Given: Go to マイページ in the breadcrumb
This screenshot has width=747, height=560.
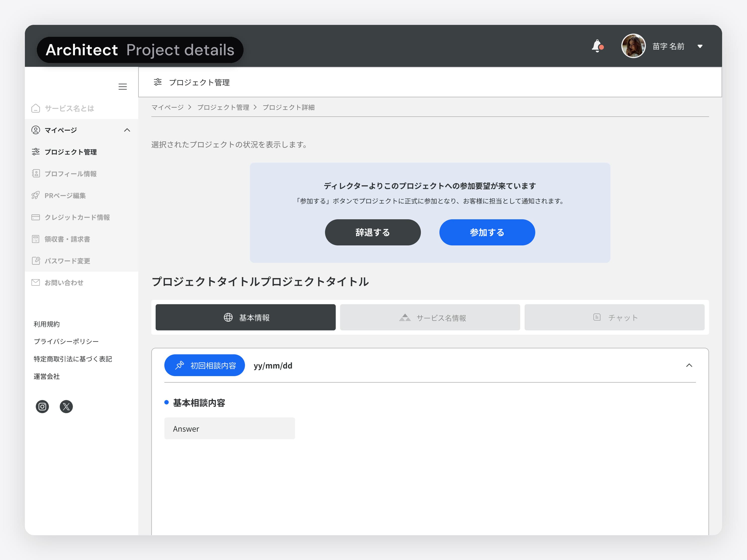Looking at the screenshot, I should (168, 107).
